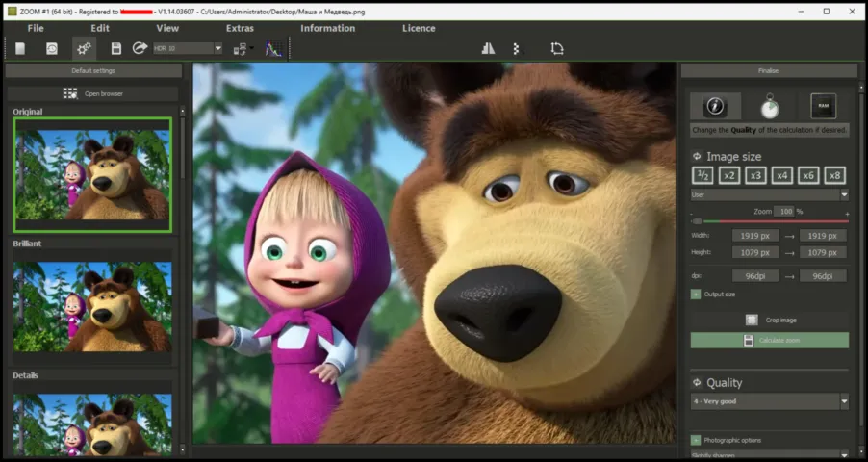The image size is (868, 462).
Task: Click the history clock icon in the toolbar
Action: tap(51, 49)
